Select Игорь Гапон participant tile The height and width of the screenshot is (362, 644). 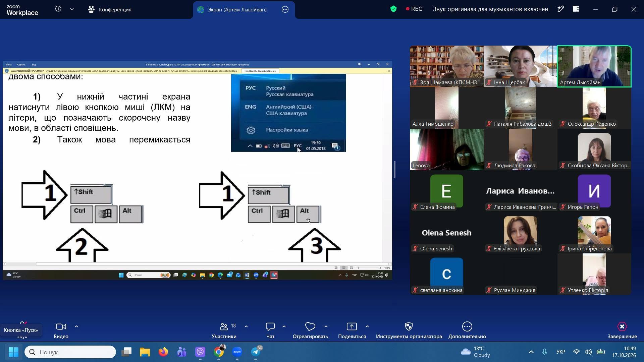tap(594, 191)
